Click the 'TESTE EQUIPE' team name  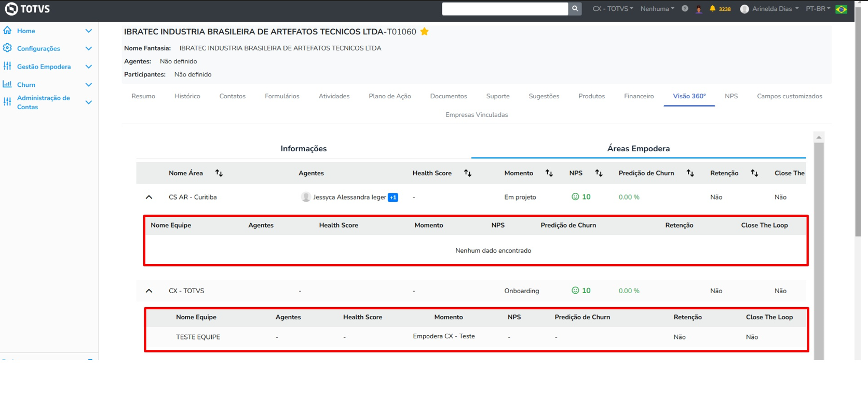pos(198,337)
